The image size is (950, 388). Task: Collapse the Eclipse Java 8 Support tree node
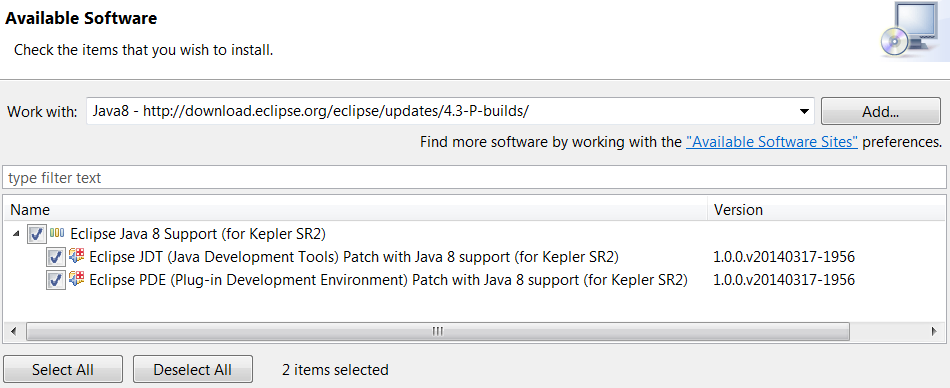(16, 234)
